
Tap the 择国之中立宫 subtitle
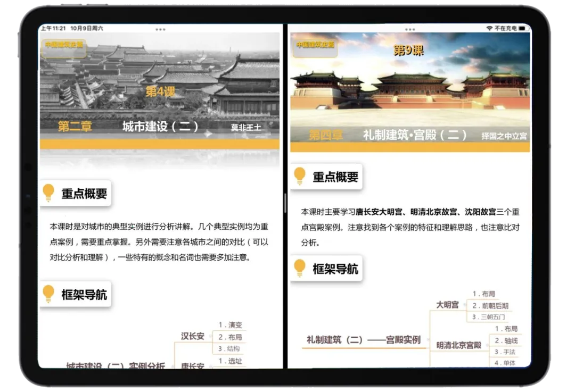504,136
